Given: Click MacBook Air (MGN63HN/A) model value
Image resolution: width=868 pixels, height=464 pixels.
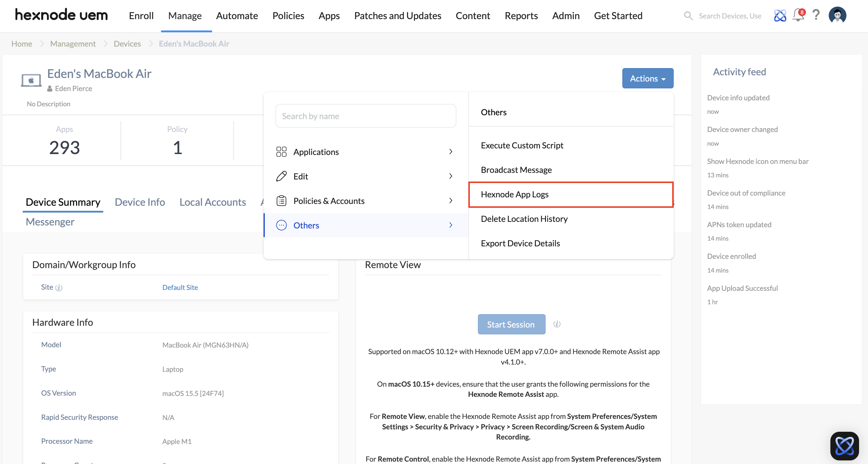Looking at the screenshot, I should (x=205, y=345).
